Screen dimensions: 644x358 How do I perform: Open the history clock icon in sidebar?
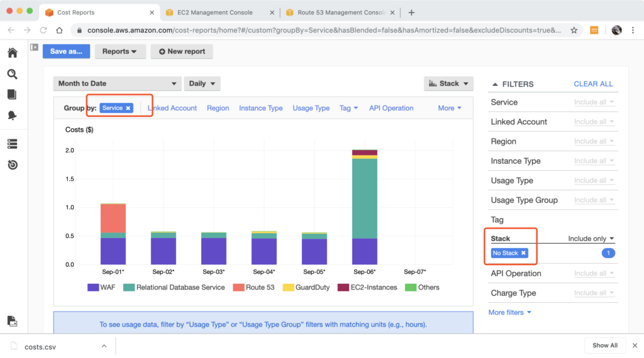(x=13, y=165)
